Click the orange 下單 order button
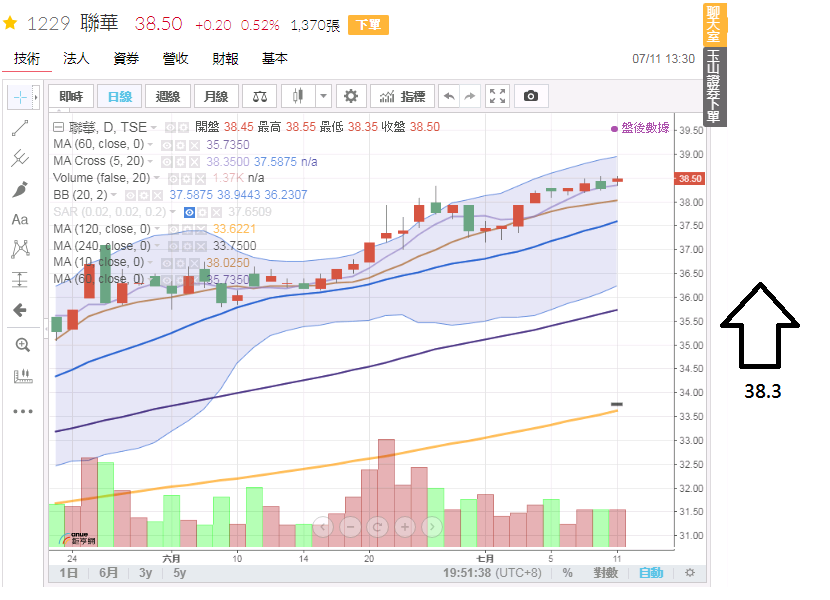Image resolution: width=830 pixels, height=600 pixels. [x=368, y=25]
